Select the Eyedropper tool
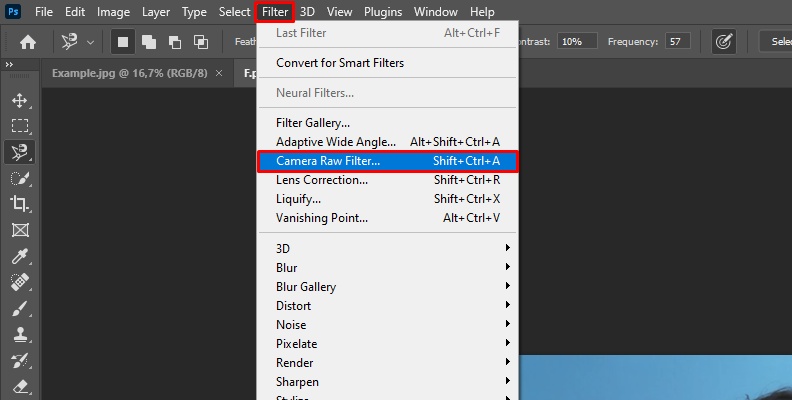The width and height of the screenshot is (792, 400). pyautogui.click(x=20, y=257)
